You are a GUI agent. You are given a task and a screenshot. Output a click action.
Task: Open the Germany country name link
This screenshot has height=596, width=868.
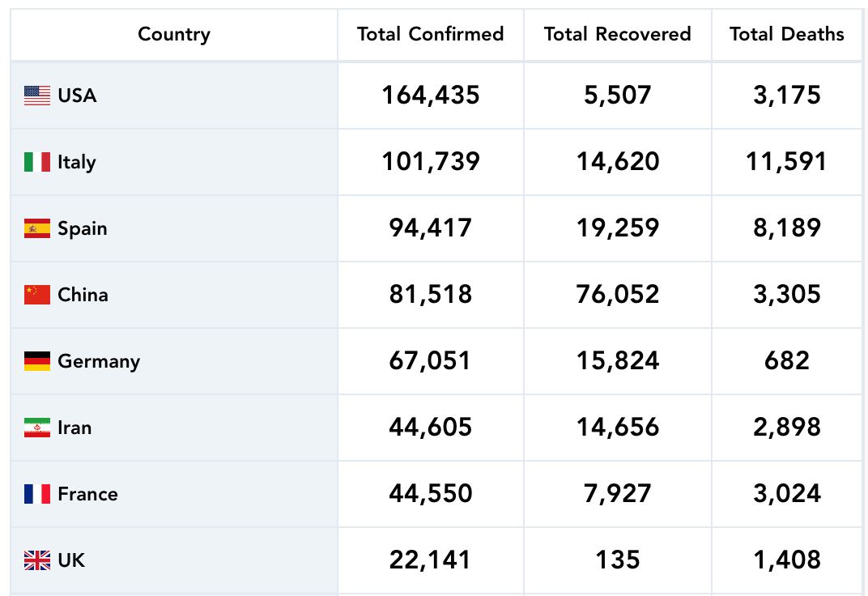click(99, 361)
